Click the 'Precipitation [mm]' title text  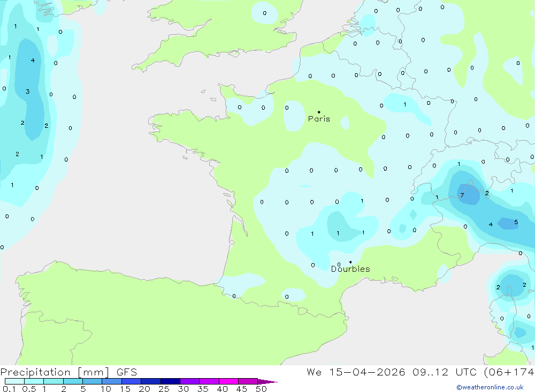point(55,372)
